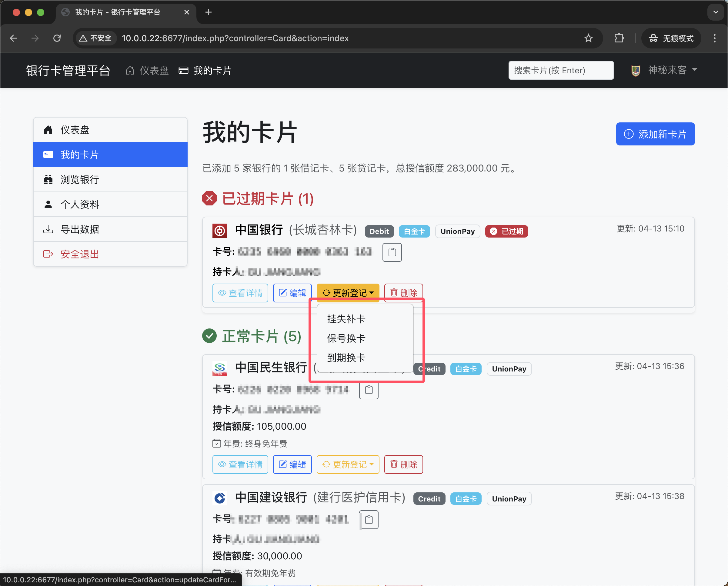728x586 pixels.
Task: Click the user avatar shield icon
Action: 636,71
